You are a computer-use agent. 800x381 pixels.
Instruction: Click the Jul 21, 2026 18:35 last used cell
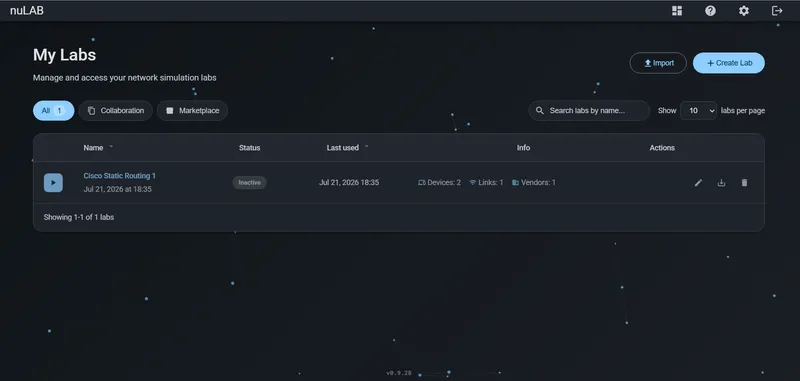[349, 183]
